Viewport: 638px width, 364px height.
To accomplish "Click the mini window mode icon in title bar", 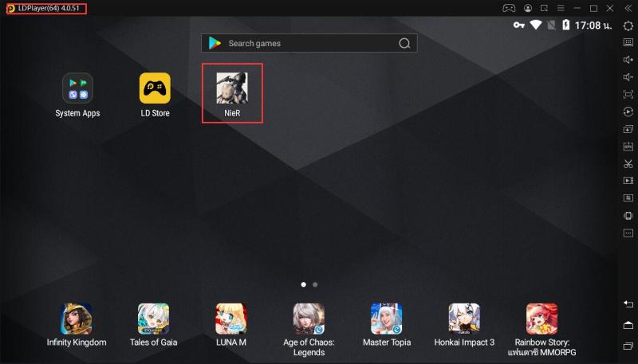I will click(x=544, y=8).
